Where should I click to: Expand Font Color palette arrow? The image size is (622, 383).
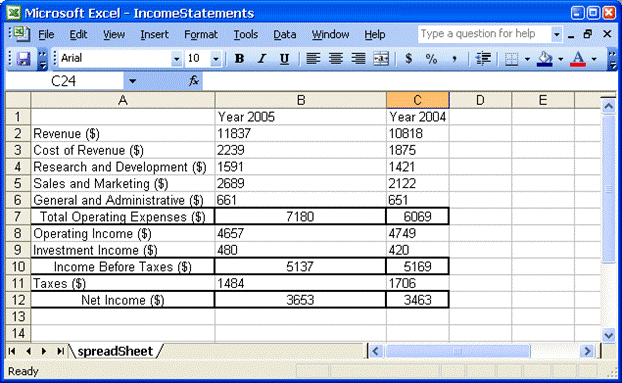[x=594, y=59]
